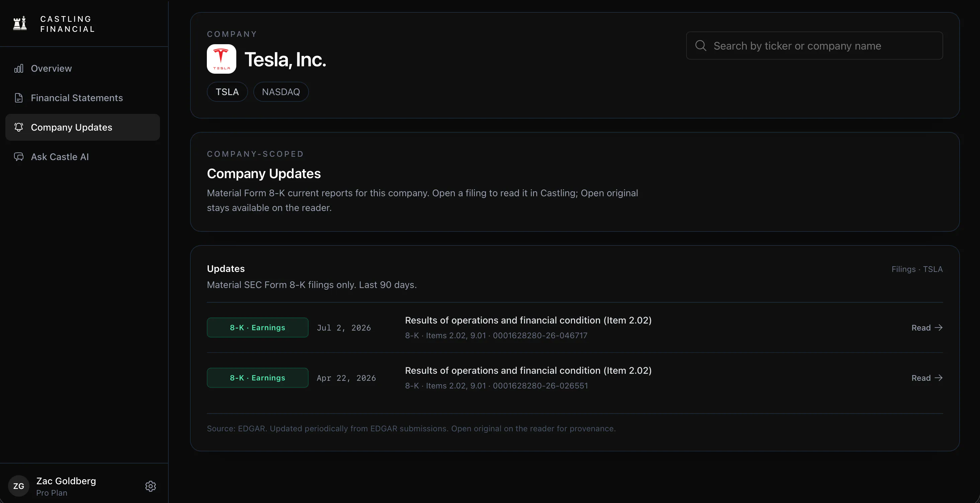Click the Castling Financial chess rook logo

tap(20, 23)
